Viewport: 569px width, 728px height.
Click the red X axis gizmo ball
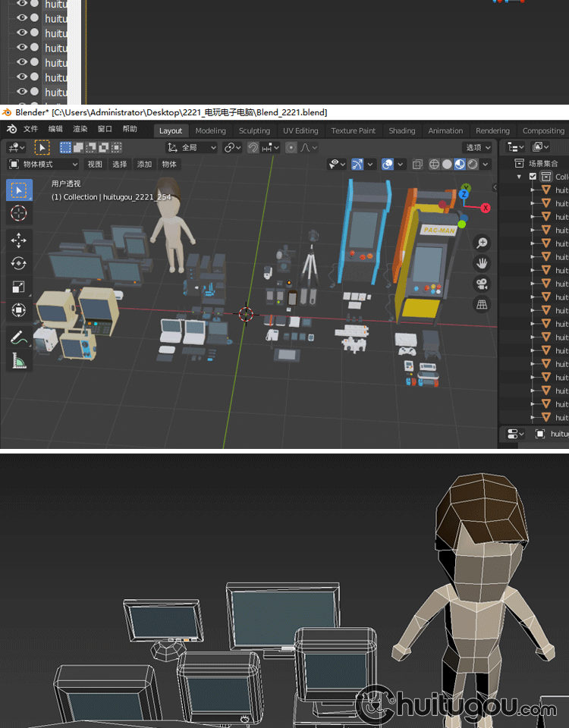click(486, 208)
